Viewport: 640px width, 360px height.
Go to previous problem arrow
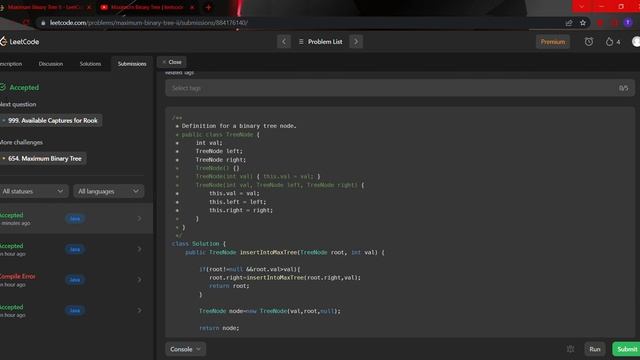point(284,42)
